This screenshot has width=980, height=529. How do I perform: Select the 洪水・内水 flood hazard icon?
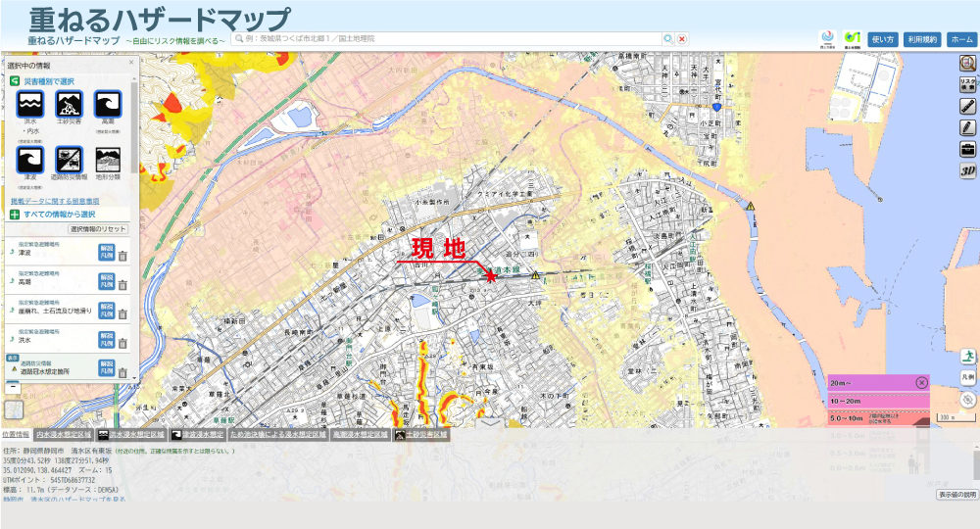(30, 104)
